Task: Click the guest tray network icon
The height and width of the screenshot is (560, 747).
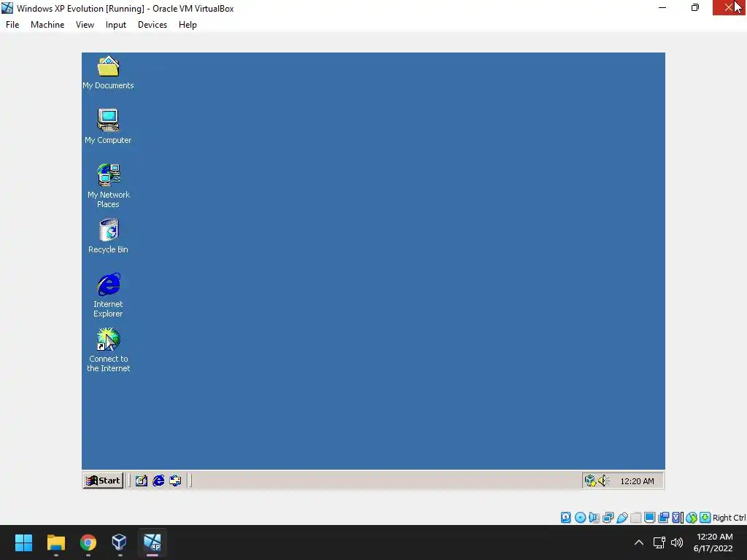Action: tap(590, 481)
